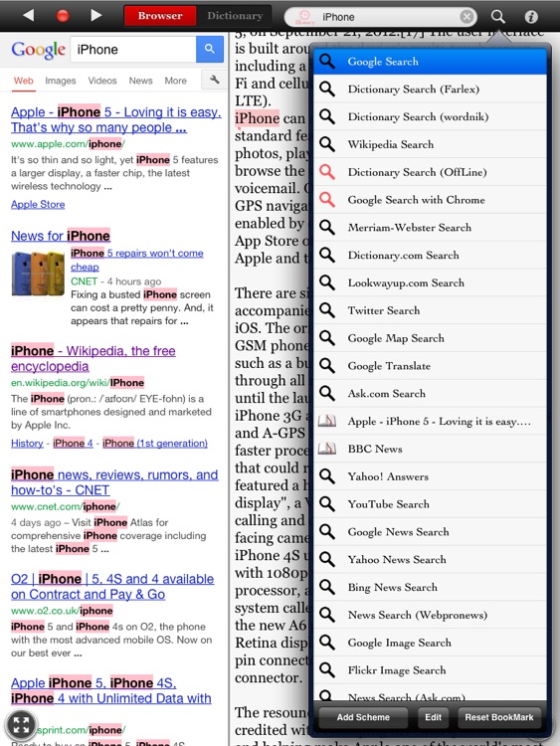560x746 pixels.
Task: Choose Google Search scheme
Action: (x=430, y=62)
